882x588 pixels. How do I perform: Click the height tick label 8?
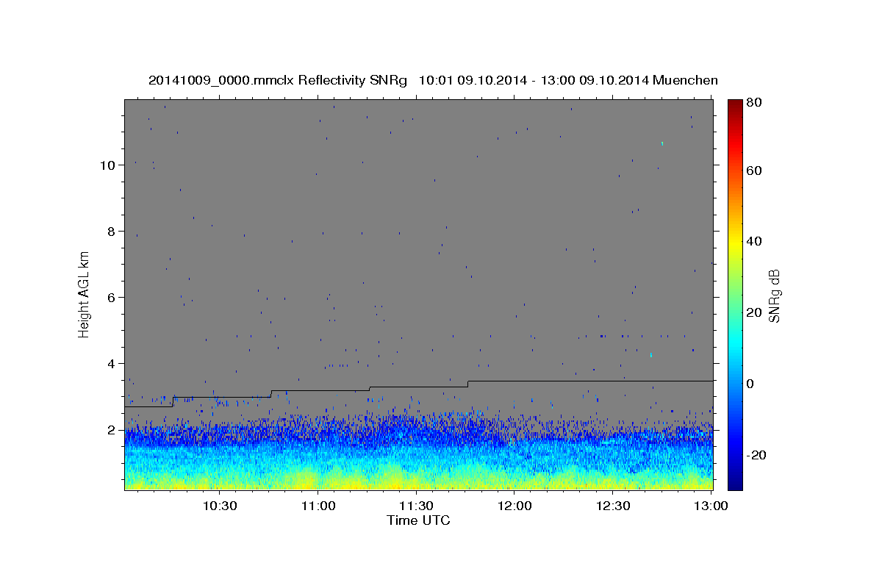[112, 232]
